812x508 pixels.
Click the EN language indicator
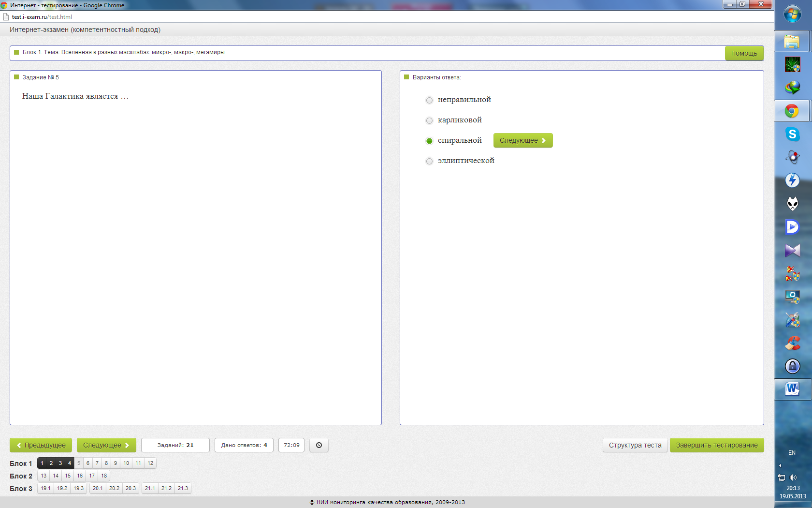[x=792, y=453]
